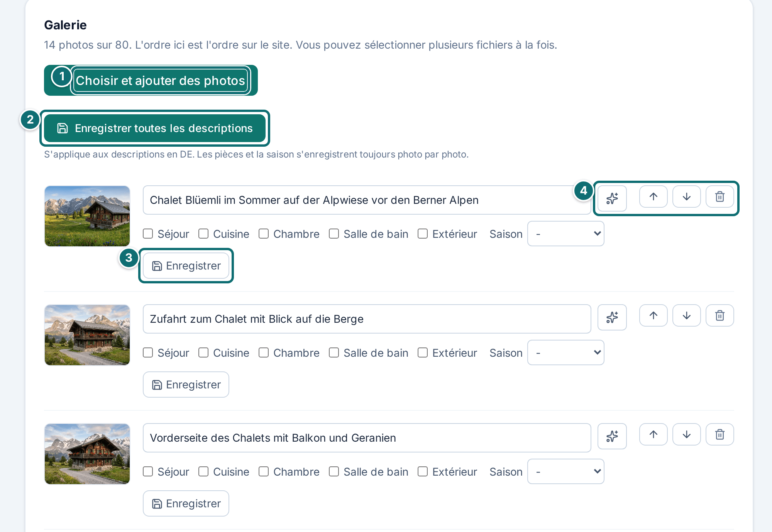The height and width of the screenshot is (532, 772).
Task: Generate AI description for Vorderseite des Chalets photo
Action: 612,436
